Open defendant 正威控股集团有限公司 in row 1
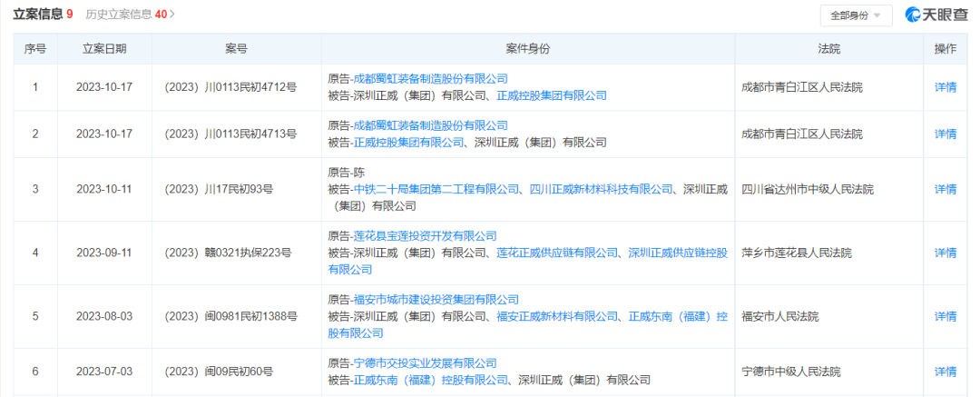The image size is (980, 397). 552,95
